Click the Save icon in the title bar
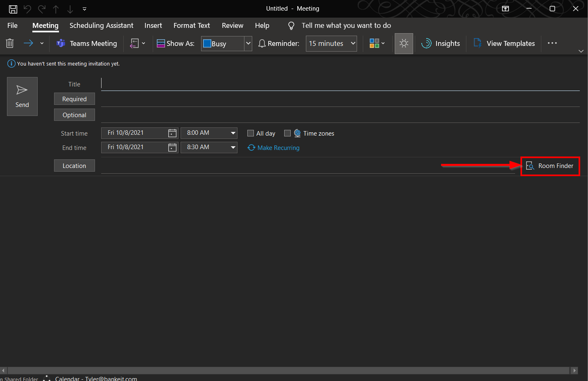The image size is (588, 381). tap(13, 8)
